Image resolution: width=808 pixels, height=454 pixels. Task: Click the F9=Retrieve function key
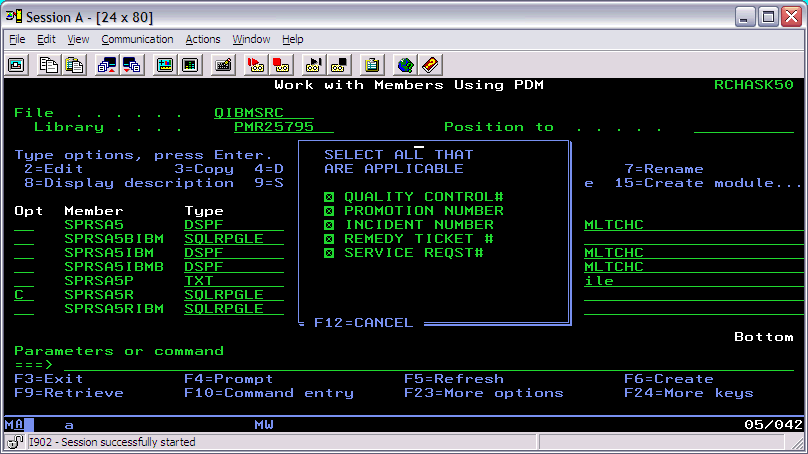tap(69, 393)
